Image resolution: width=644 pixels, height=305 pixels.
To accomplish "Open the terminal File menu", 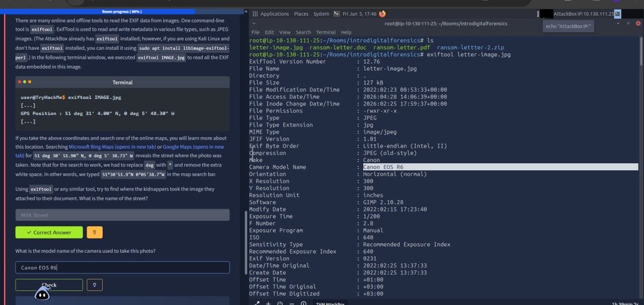I will coord(255,32).
